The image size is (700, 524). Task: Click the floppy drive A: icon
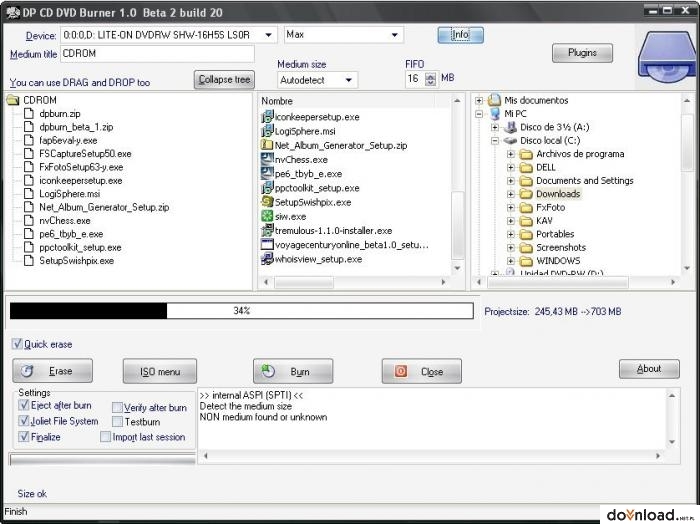(510, 127)
